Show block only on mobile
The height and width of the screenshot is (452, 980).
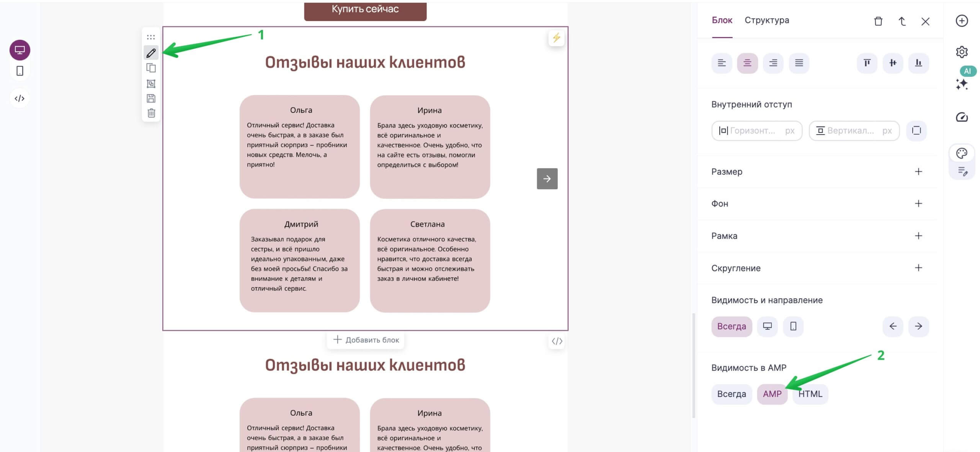793,327
